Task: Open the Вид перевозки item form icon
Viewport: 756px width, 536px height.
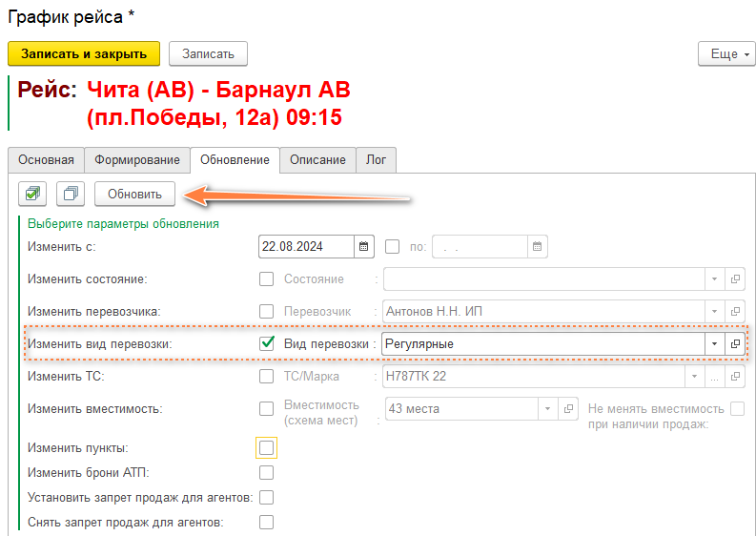Action: (x=735, y=343)
